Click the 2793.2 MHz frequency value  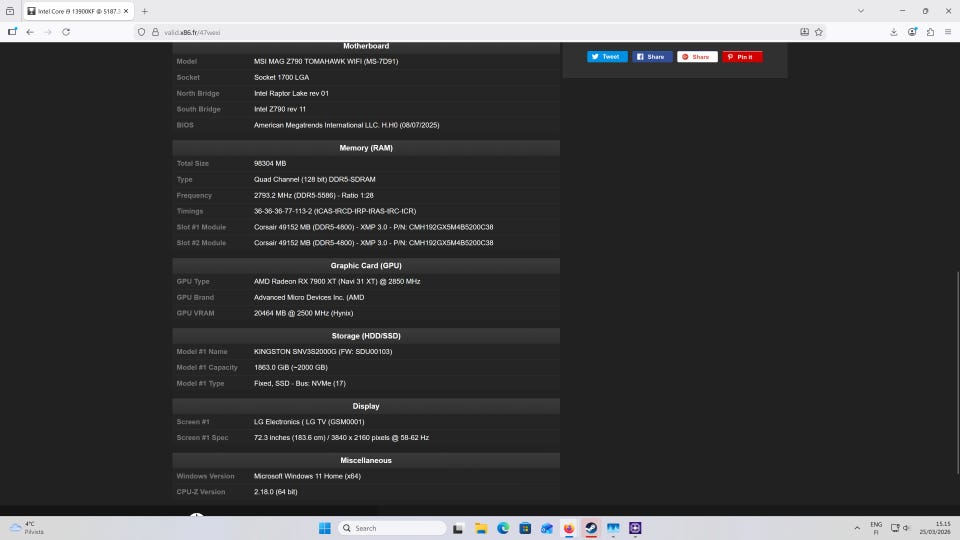click(313, 195)
